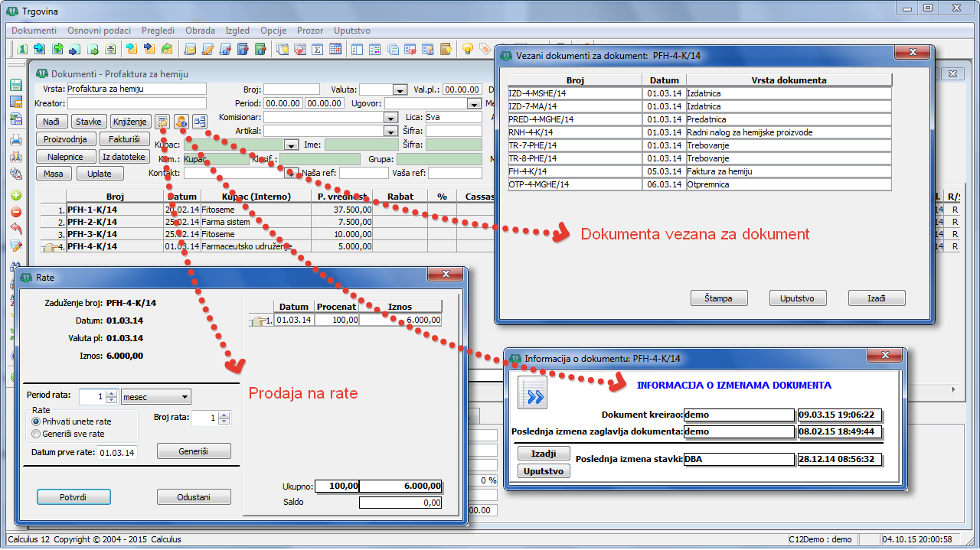Select 'Generiši sve rate' radio button
Viewport: 980px width, 550px height.
pyautogui.click(x=35, y=434)
